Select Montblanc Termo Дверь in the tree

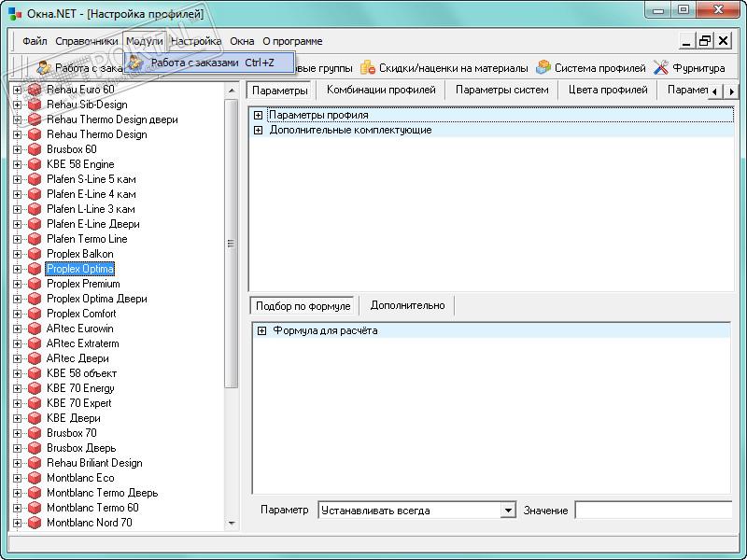(102, 493)
